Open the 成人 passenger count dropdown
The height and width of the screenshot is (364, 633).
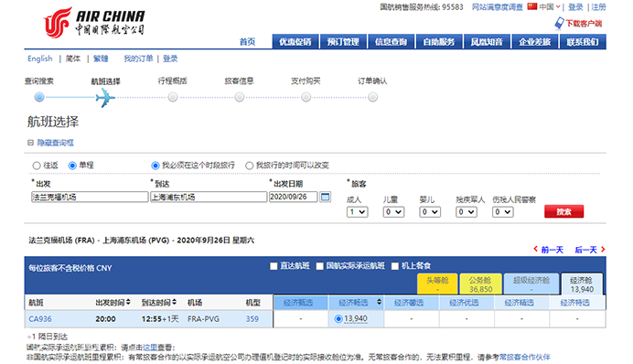[358, 212]
